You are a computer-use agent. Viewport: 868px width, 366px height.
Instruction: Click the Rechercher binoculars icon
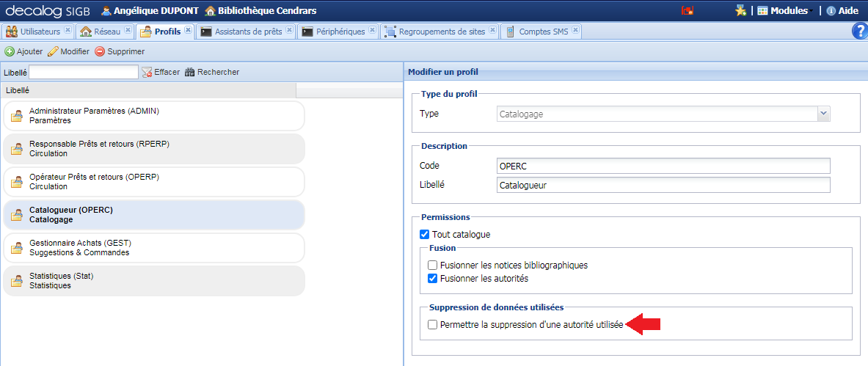[190, 72]
